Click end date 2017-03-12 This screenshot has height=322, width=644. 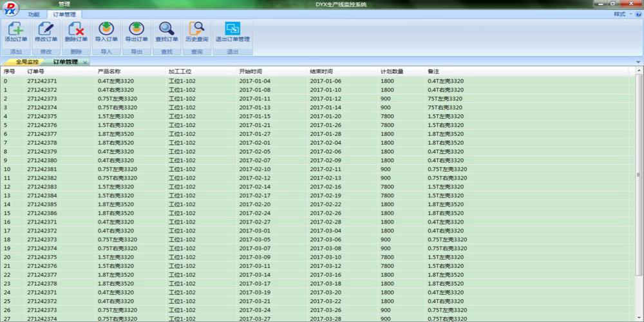pos(326,266)
